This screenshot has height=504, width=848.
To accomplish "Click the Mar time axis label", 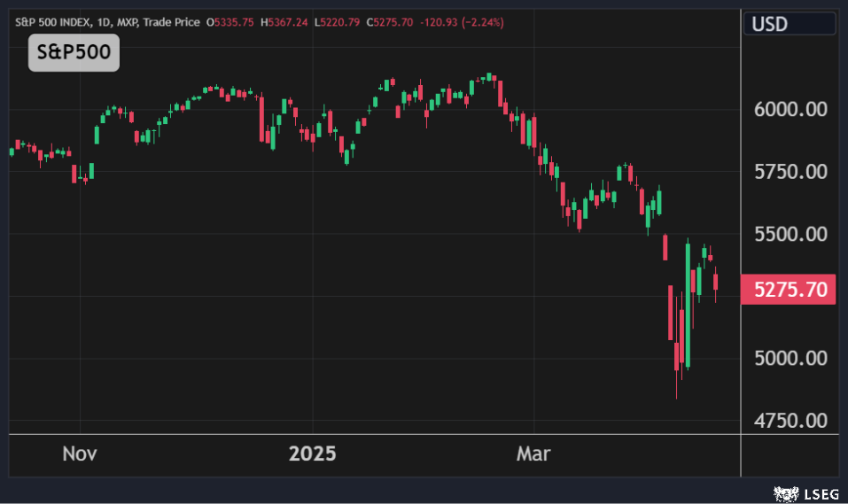I will (x=533, y=454).
